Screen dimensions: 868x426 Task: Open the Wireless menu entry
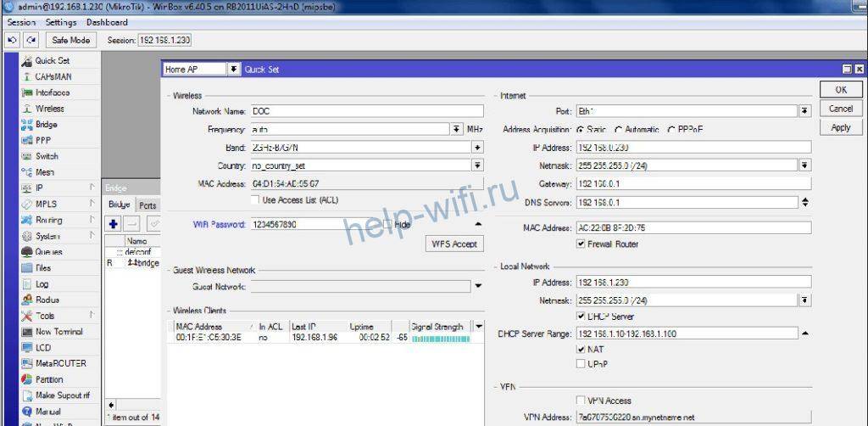coord(49,109)
